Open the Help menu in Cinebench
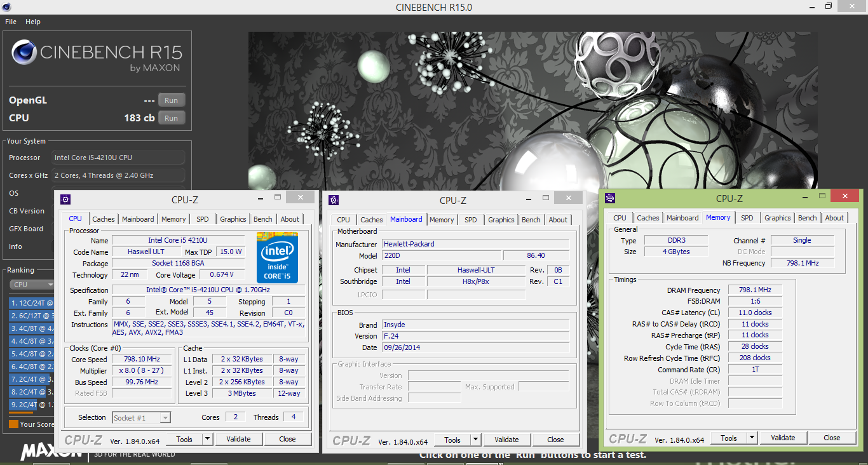The height and width of the screenshot is (465, 868). (x=33, y=22)
